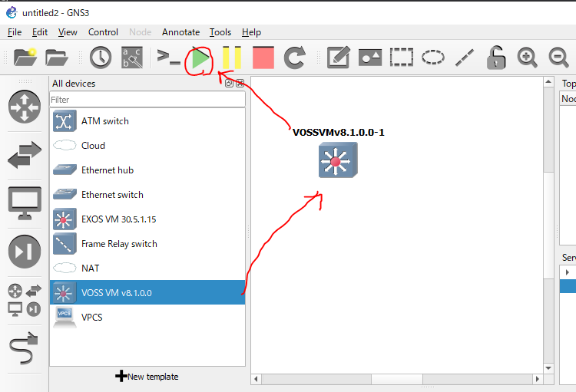The width and height of the screenshot is (576, 392).
Task: Select the Draw a line tool
Action: coord(465,58)
